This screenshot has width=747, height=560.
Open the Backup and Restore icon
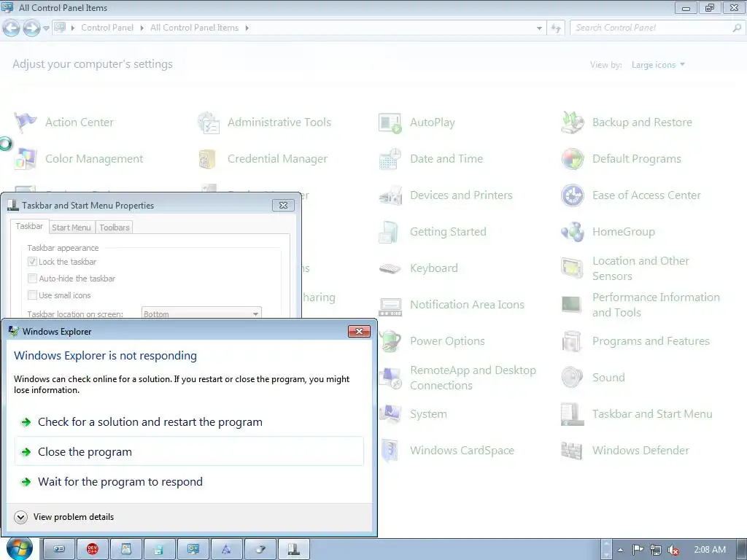pyautogui.click(x=572, y=122)
